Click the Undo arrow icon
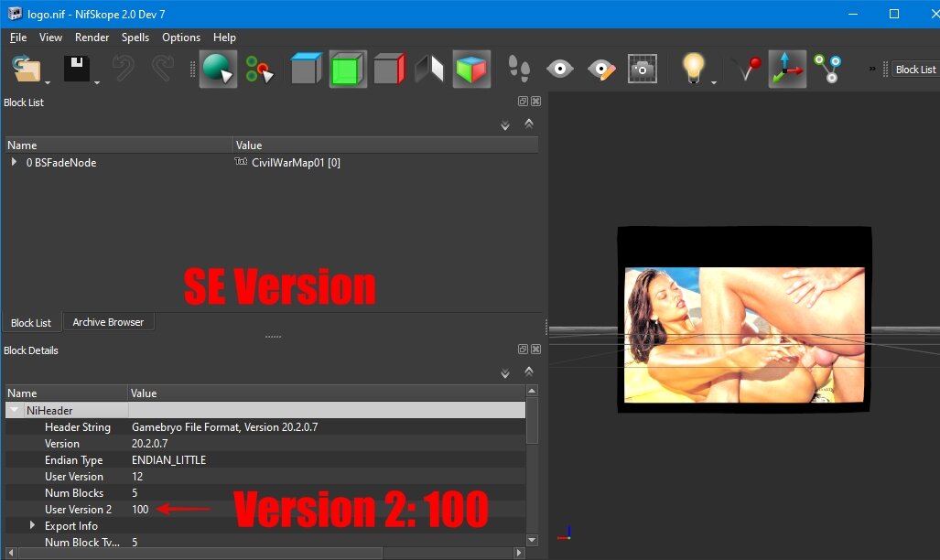Viewport: 940px width, 560px height. click(x=123, y=69)
